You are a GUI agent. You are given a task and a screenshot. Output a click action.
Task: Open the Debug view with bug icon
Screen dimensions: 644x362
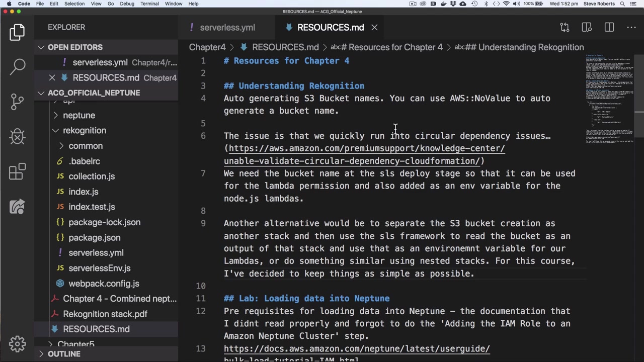(x=17, y=136)
